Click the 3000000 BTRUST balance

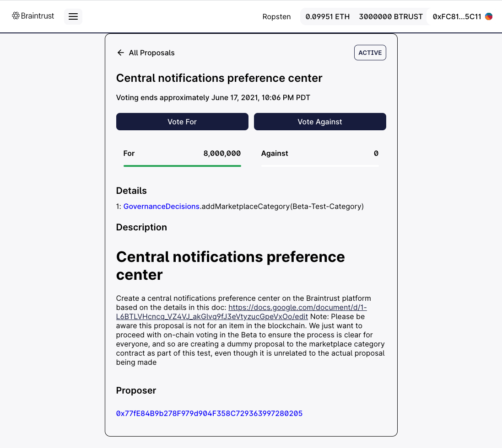pos(391,16)
